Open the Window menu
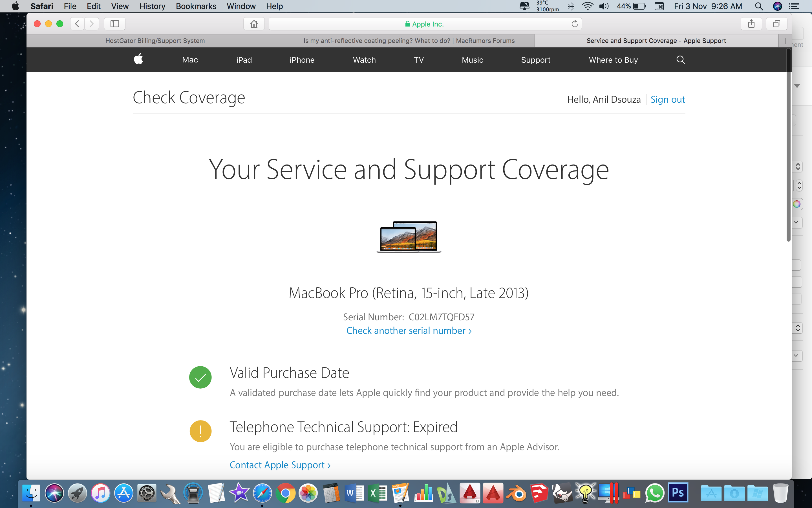 coord(241,6)
